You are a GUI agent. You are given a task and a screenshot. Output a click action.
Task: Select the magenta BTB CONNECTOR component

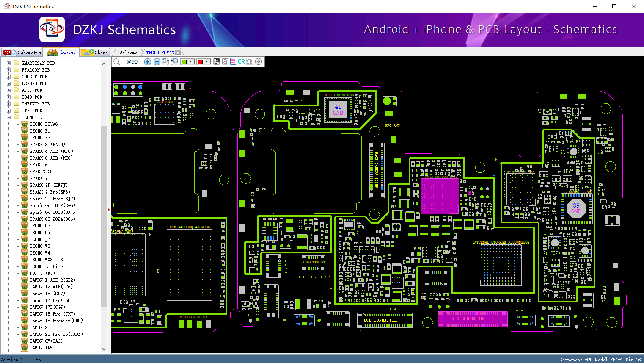[472, 319]
